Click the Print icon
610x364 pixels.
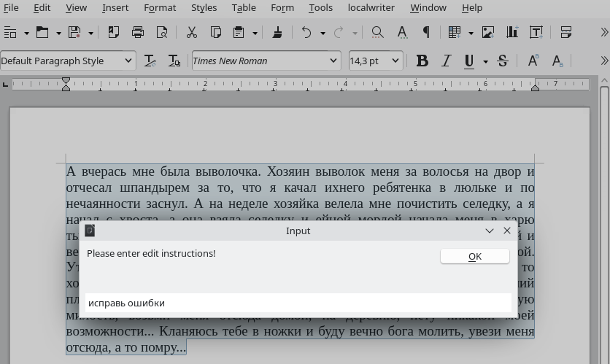[138, 32]
